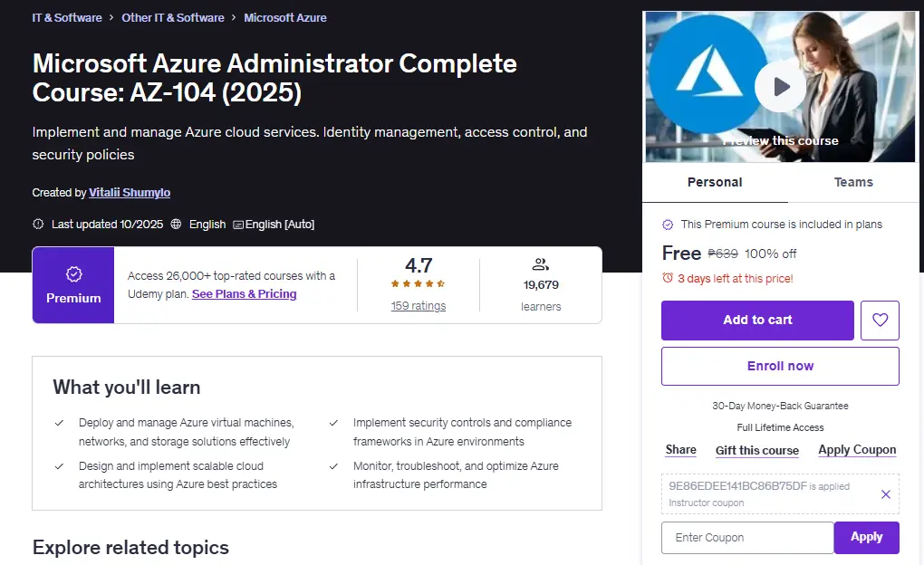Click the last updated alert icon
The image size is (924, 565).
coord(38,224)
